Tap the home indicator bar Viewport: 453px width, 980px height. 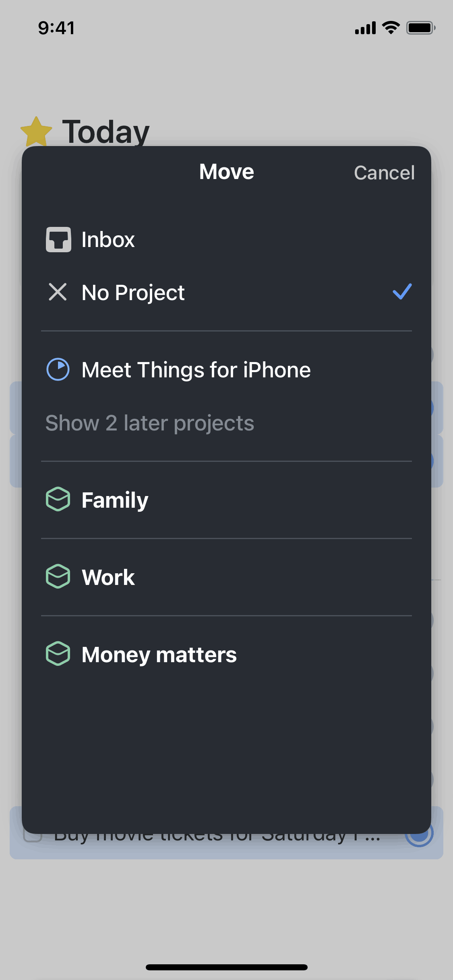coord(226,967)
